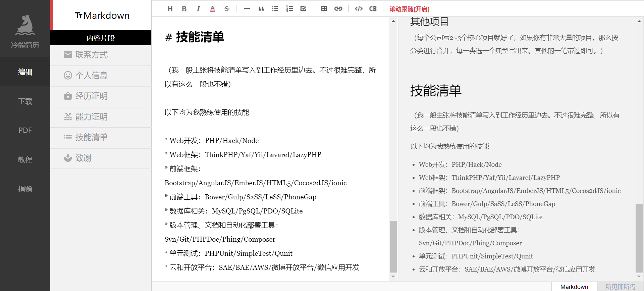Insert the 经历证明 snippet

point(101,96)
